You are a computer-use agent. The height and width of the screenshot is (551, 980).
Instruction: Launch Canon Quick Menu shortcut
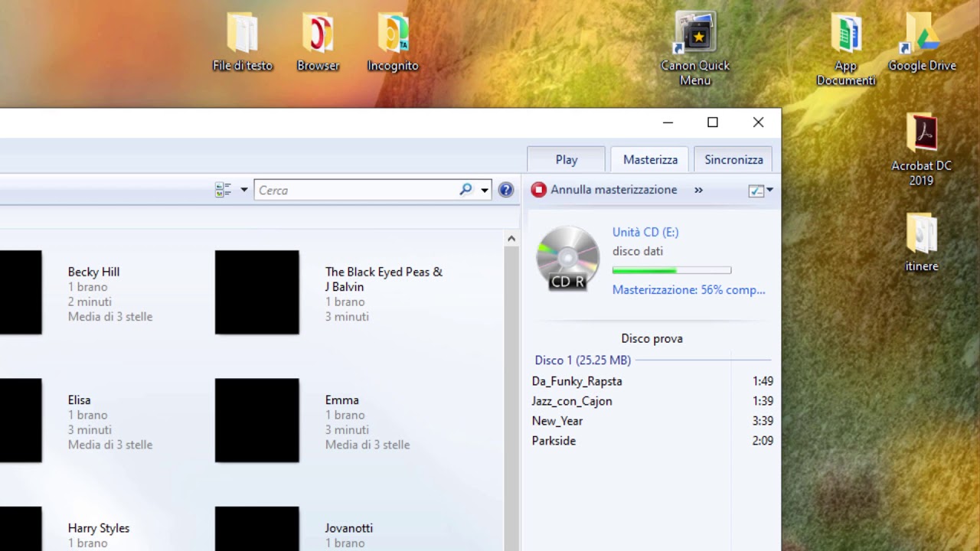point(695,49)
